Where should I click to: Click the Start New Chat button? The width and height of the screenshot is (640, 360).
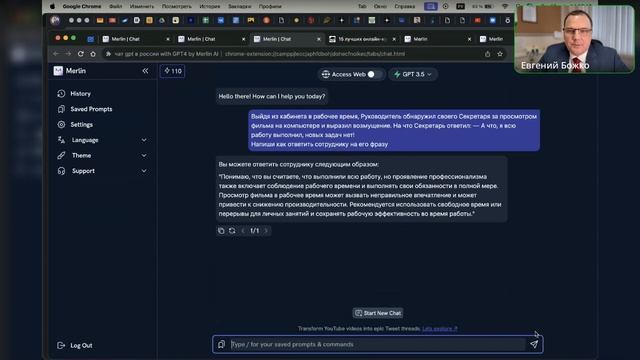click(x=378, y=313)
